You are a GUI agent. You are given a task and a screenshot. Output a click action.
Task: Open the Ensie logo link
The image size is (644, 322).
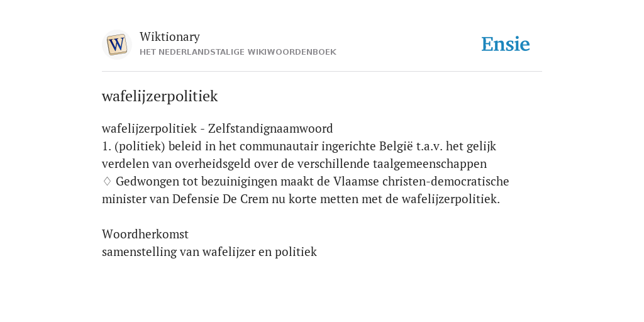click(505, 45)
